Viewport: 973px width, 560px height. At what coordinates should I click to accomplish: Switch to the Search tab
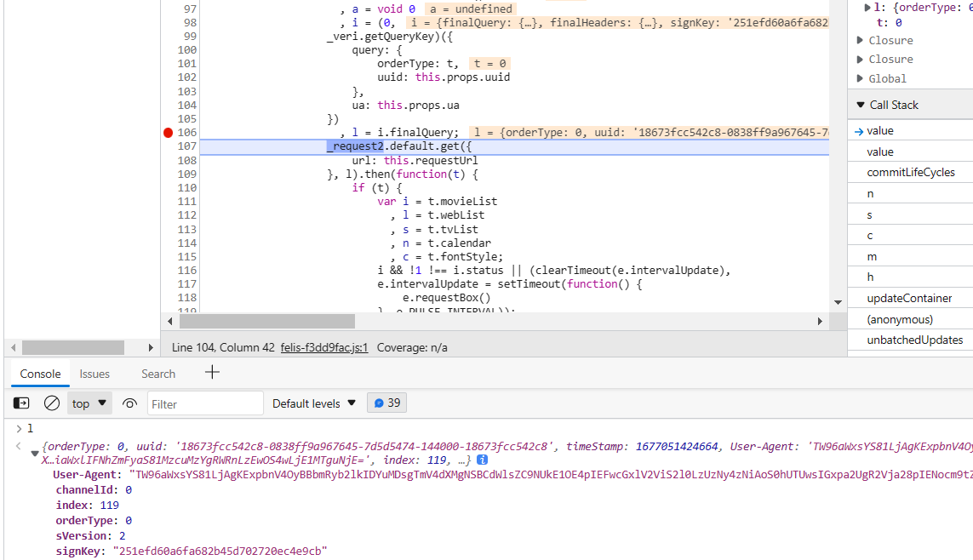click(158, 374)
